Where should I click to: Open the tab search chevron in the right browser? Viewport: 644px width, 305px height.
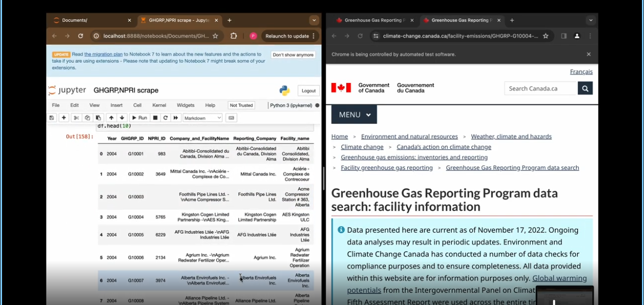pyautogui.click(x=590, y=20)
